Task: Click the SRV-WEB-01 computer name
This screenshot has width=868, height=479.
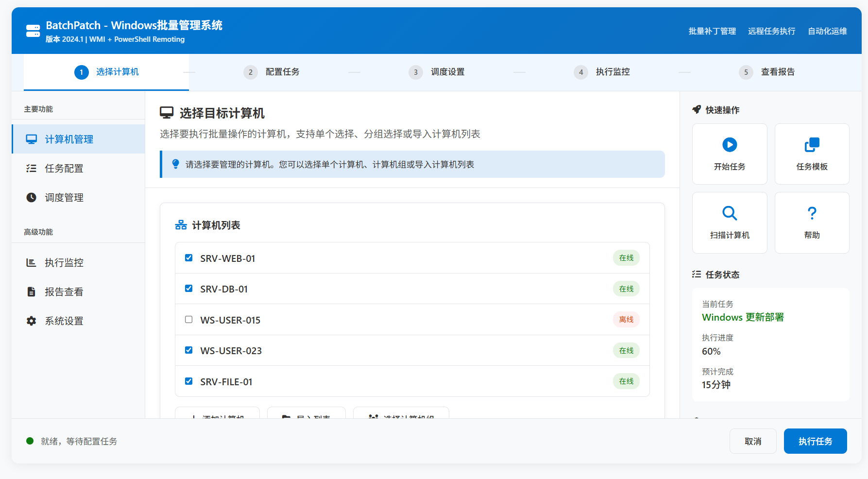Action: 228,258
